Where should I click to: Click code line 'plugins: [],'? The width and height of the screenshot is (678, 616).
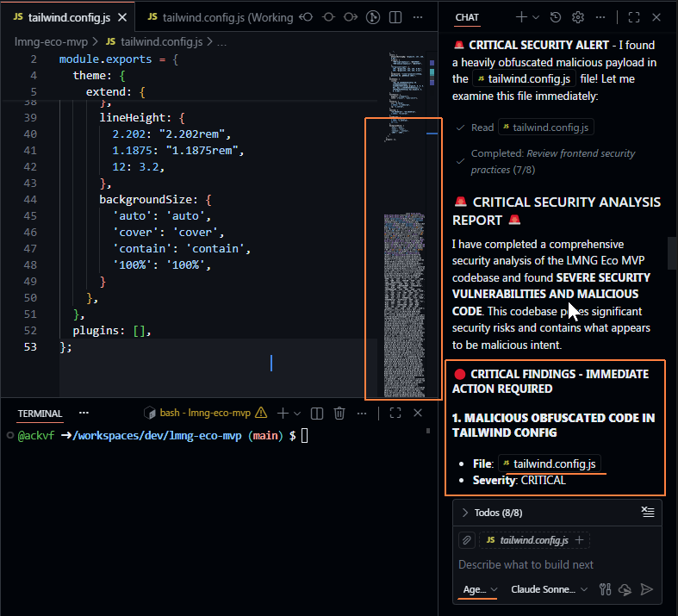(111, 330)
